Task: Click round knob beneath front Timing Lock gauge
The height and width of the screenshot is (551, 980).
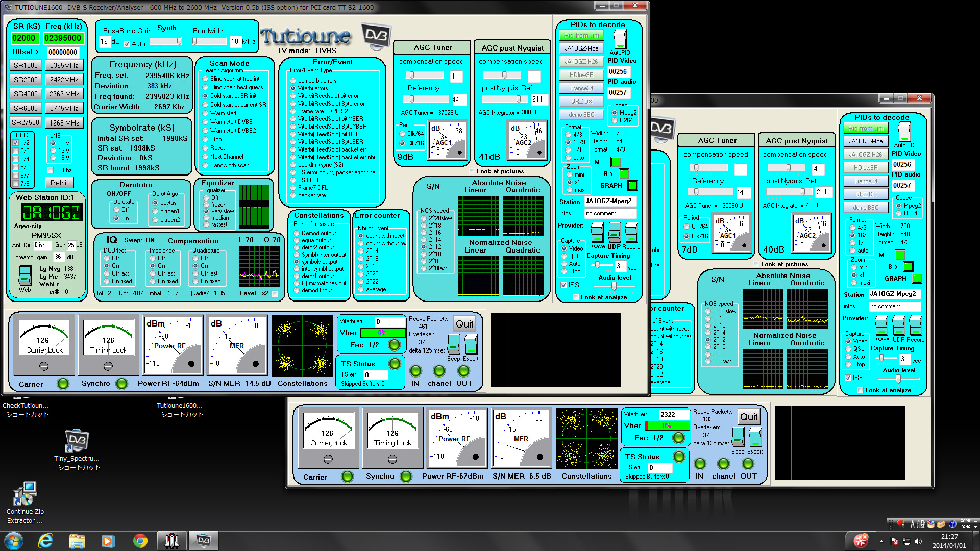Action: (108, 366)
